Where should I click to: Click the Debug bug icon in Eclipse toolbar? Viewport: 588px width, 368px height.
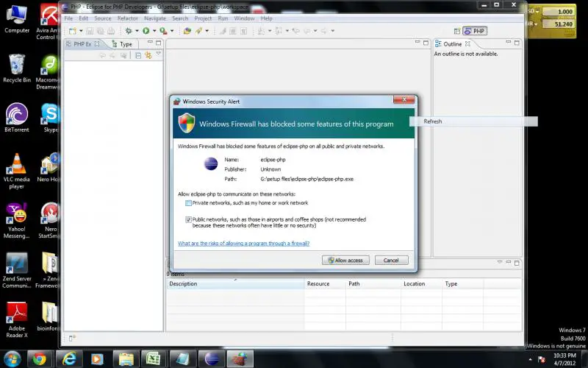(129, 31)
